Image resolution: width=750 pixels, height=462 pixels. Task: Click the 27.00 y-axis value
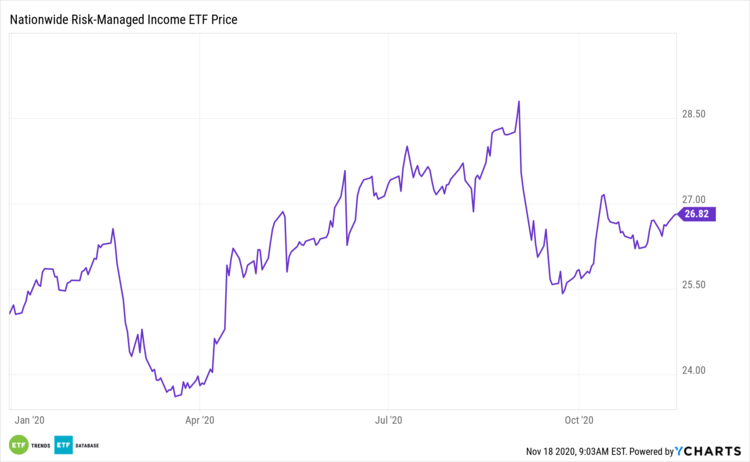(x=693, y=200)
